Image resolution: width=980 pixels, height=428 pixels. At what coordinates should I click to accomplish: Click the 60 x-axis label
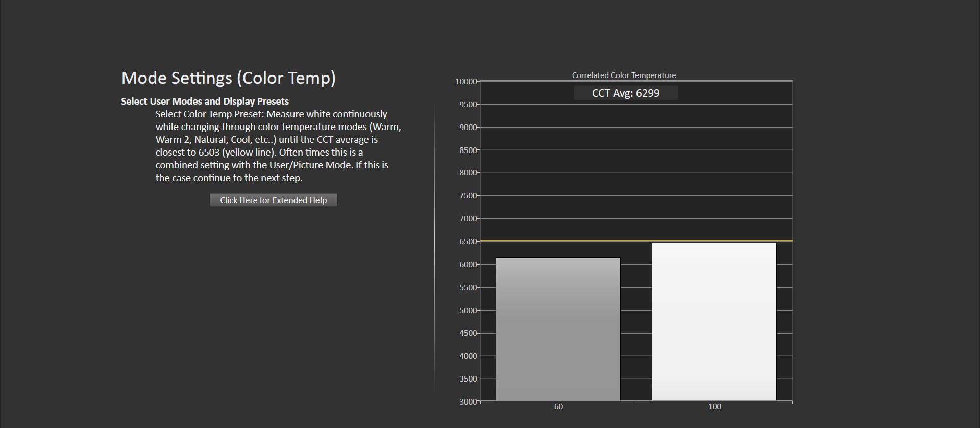pyautogui.click(x=558, y=407)
